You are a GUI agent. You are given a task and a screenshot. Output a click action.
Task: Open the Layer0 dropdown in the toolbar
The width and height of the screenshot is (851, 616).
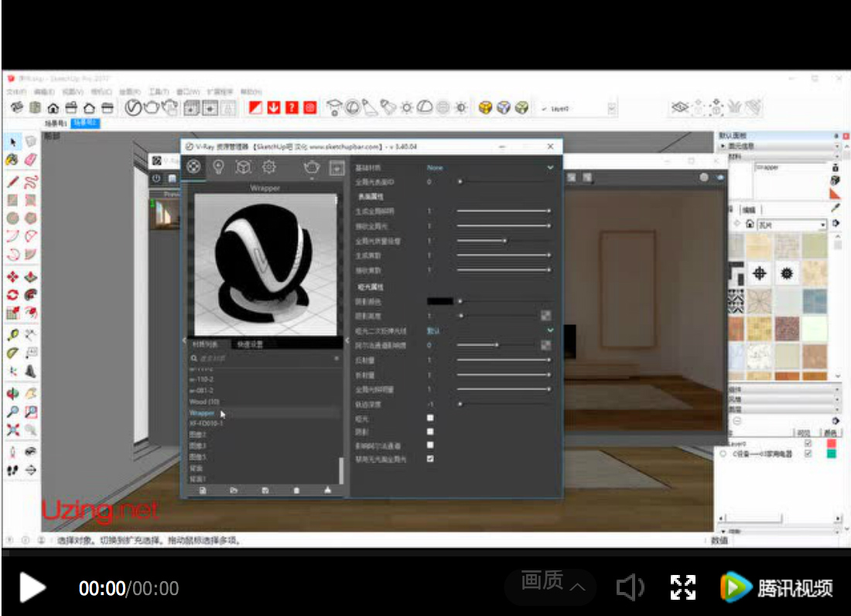[611, 109]
